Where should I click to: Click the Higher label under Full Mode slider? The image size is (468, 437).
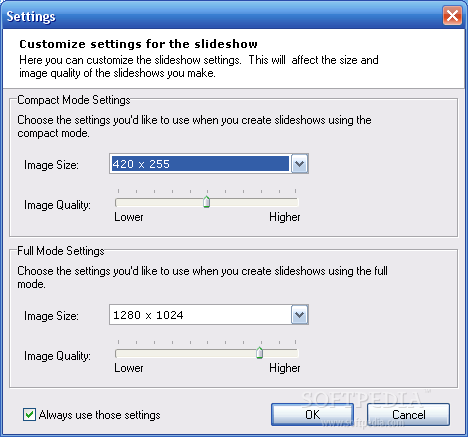tap(285, 368)
